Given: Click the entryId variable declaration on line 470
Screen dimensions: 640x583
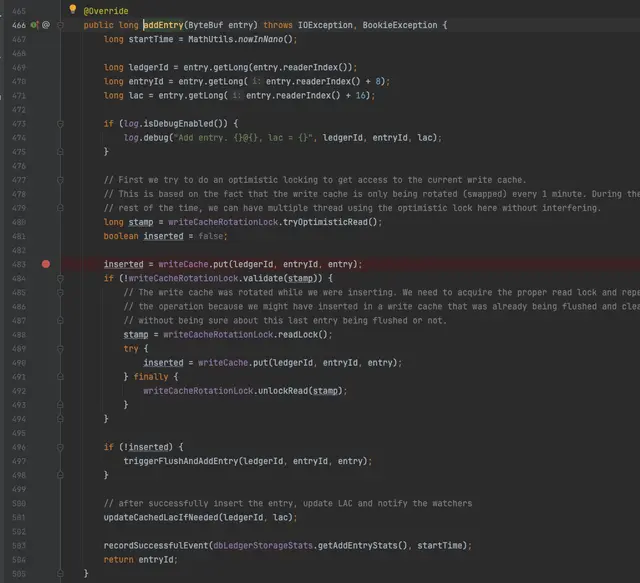Looking at the screenshot, I should click(x=146, y=81).
